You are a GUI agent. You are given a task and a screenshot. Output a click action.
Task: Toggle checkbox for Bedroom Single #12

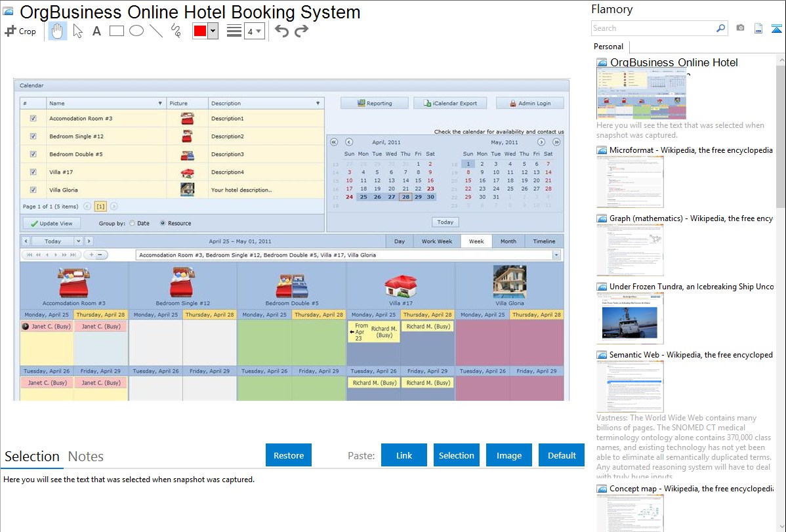pos(33,136)
